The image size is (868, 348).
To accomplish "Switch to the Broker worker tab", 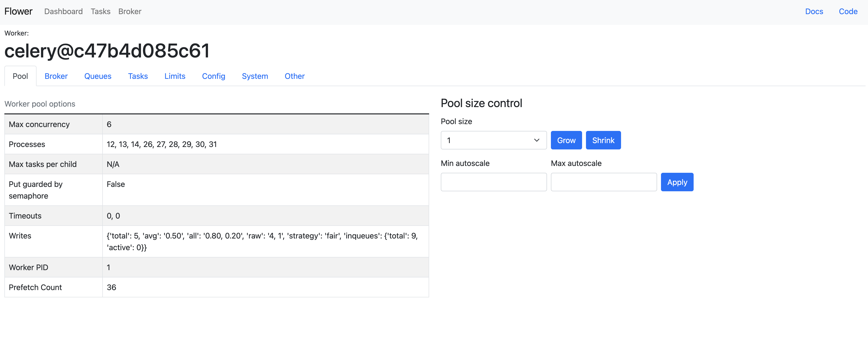I will click(x=56, y=76).
